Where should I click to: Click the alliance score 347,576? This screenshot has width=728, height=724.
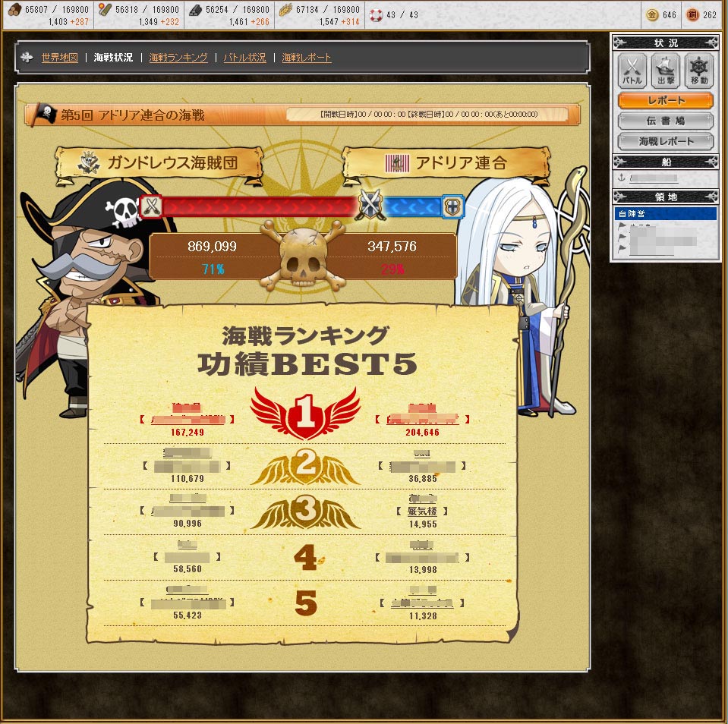pyautogui.click(x=392, y=247)
